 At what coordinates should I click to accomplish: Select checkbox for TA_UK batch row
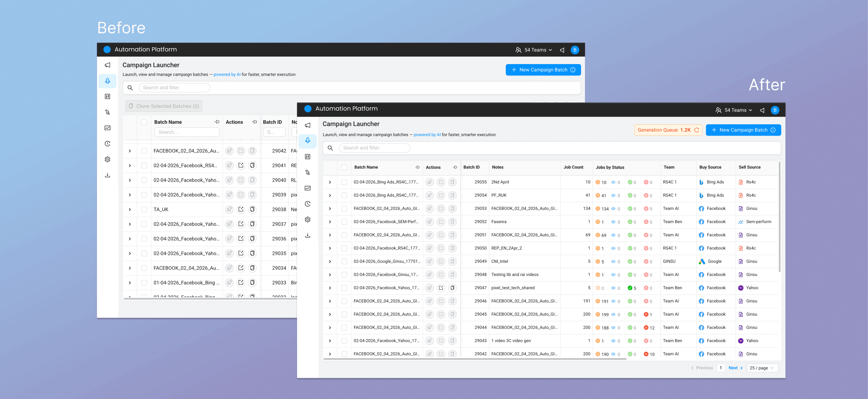pos(144,209)
